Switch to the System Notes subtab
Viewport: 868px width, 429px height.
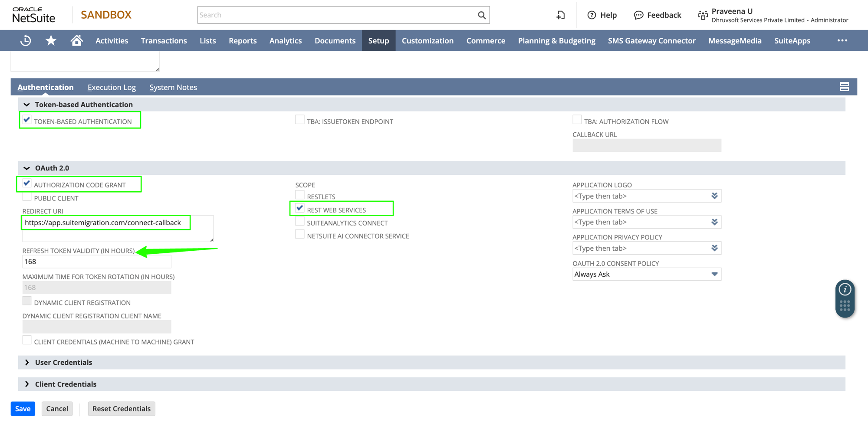(x=173, y=87)
